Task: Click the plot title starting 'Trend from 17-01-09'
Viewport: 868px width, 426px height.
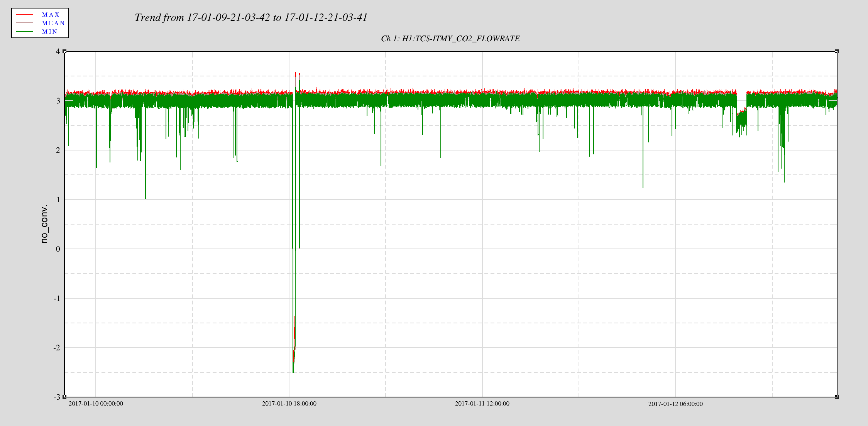Action: tap(251, 17)
